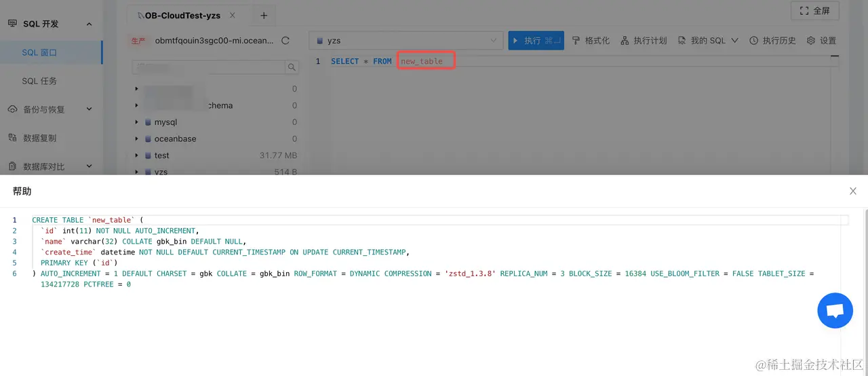Screen dimensions: 868x376
Task: Open 数据复制 in the sidebar
Action: (40, 138)
